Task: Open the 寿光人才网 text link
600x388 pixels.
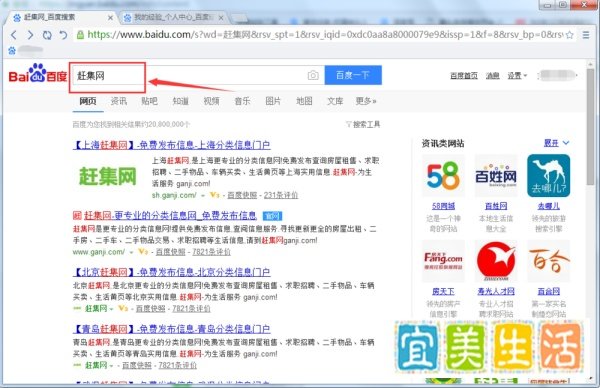Action: pyautogui.click(x=496, y=292)
